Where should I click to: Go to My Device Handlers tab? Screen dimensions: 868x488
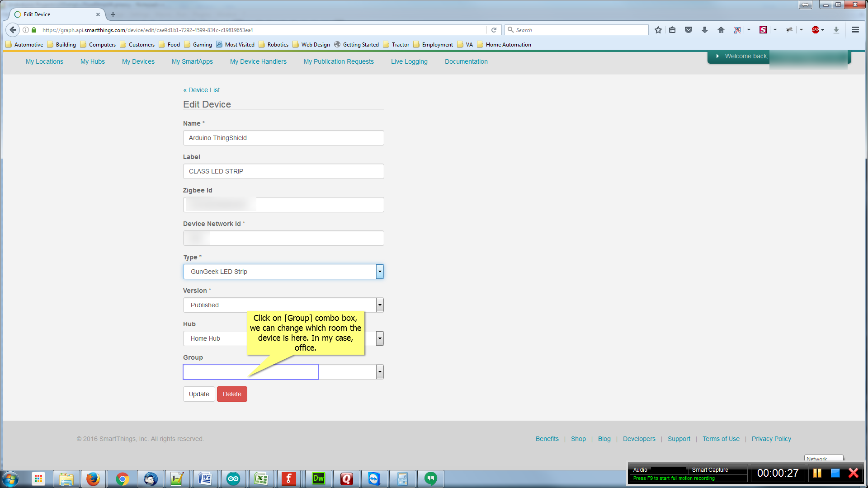click(x=258, y=61)
